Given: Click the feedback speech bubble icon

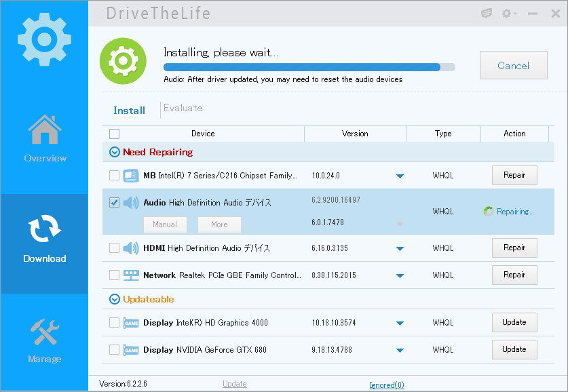Looking at the screenshot, I should [486, 14].
